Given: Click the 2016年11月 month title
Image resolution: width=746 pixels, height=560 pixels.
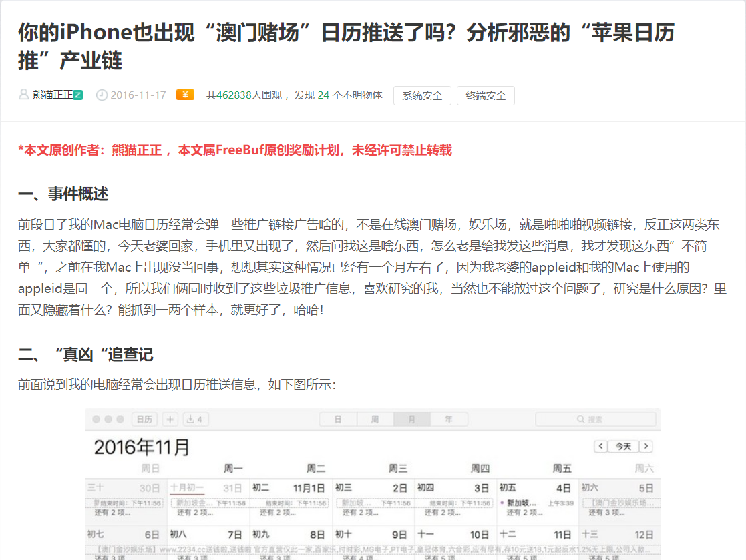Looking at the screenshot, I should pyautogui.click(x=142, y=447).
